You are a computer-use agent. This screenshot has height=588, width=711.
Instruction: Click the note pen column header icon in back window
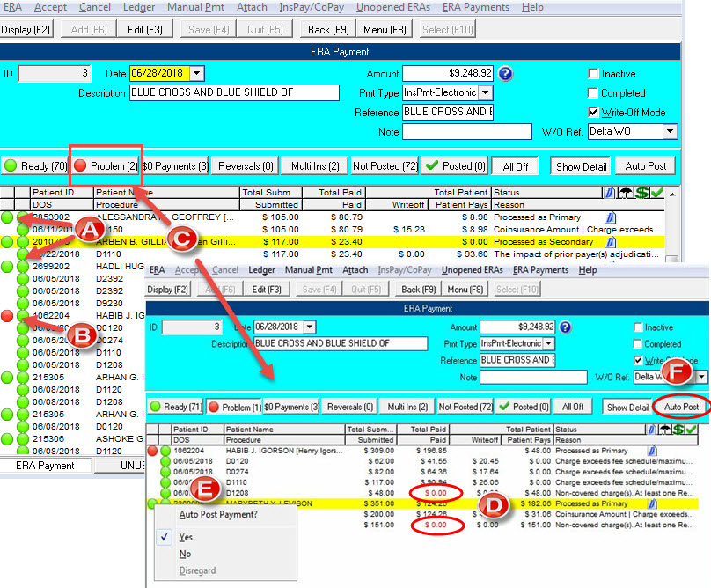point(610,193)
